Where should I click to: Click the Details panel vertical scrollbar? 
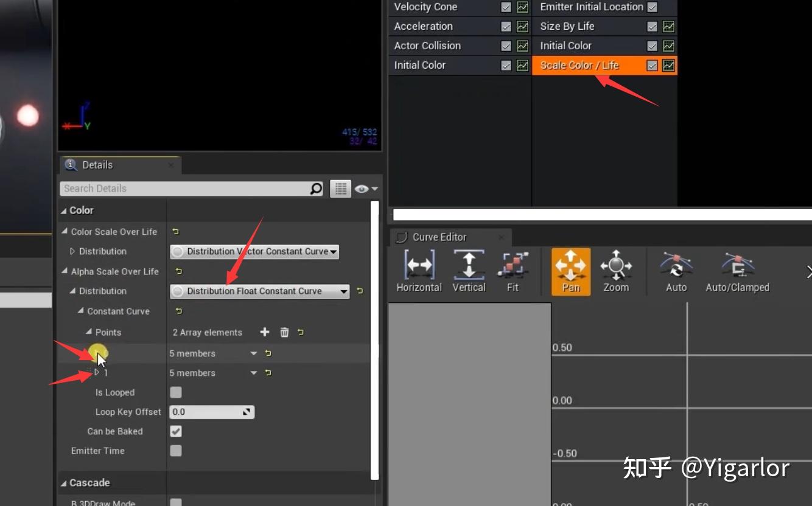(375, 341)
